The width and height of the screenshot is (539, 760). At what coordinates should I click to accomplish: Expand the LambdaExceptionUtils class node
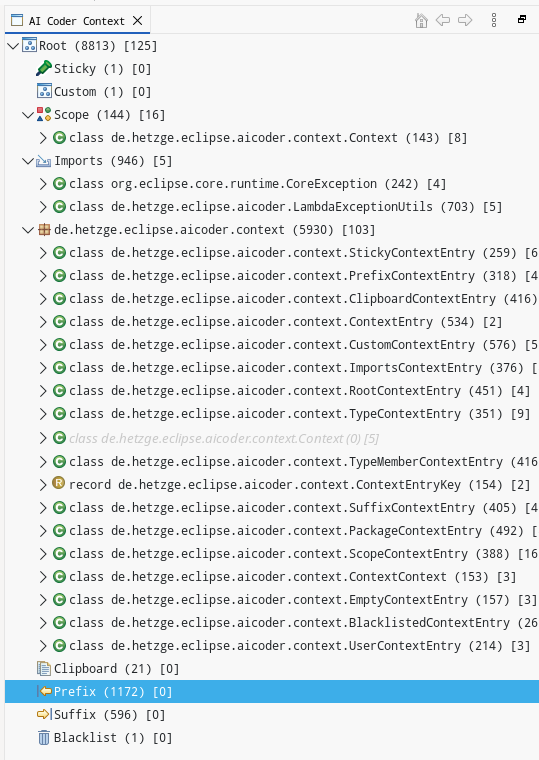click(43, 206)
